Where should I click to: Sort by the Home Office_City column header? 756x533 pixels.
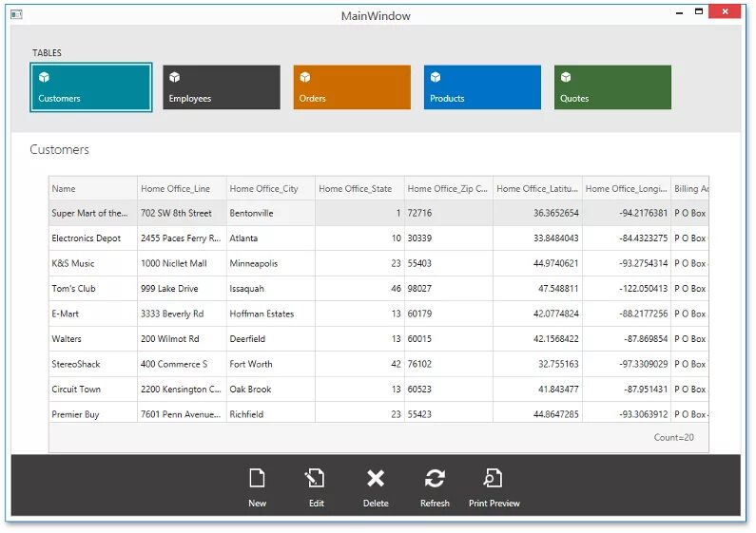270,188
